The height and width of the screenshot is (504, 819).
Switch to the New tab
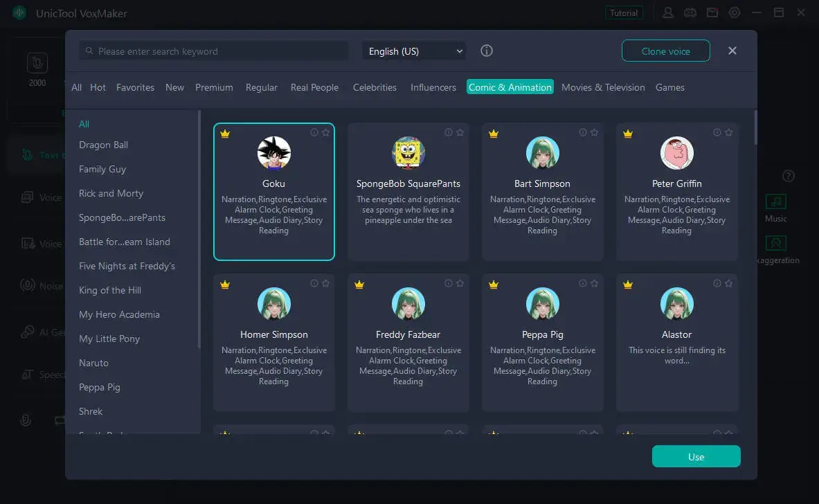pos(174,87)
